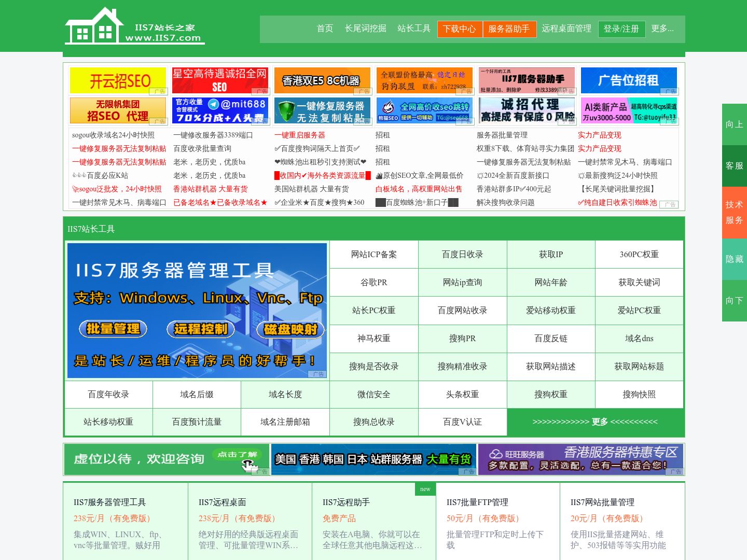
Task: Open the 谷歌PR tool
Action: point(374,283)
